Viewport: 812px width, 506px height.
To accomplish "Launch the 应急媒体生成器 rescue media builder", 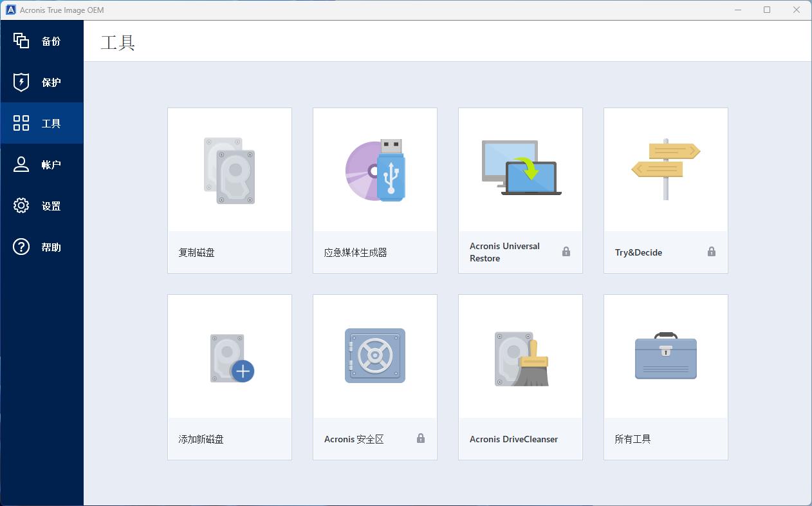I will [x=374, y=190].
